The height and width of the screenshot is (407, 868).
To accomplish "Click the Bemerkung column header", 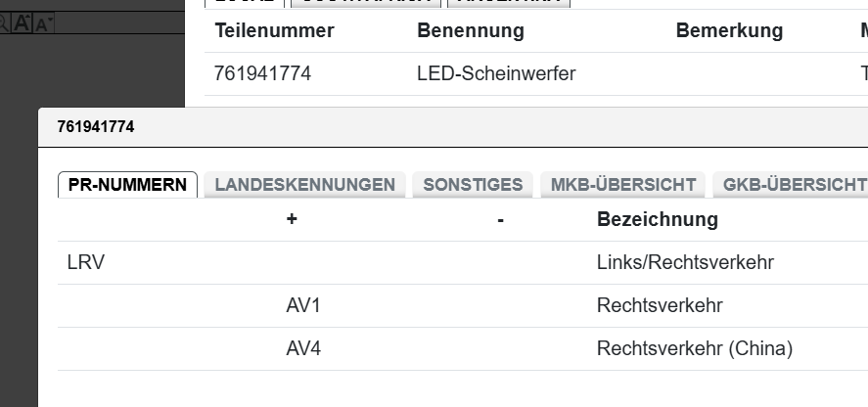I will pyautogui.click(x=729, y=30).
